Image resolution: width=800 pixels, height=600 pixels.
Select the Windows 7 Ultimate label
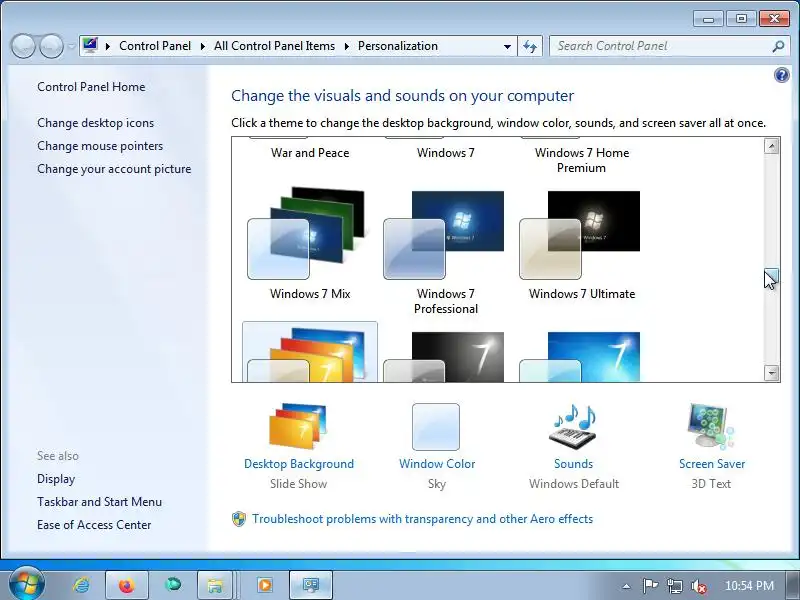[x=582, y=294]
